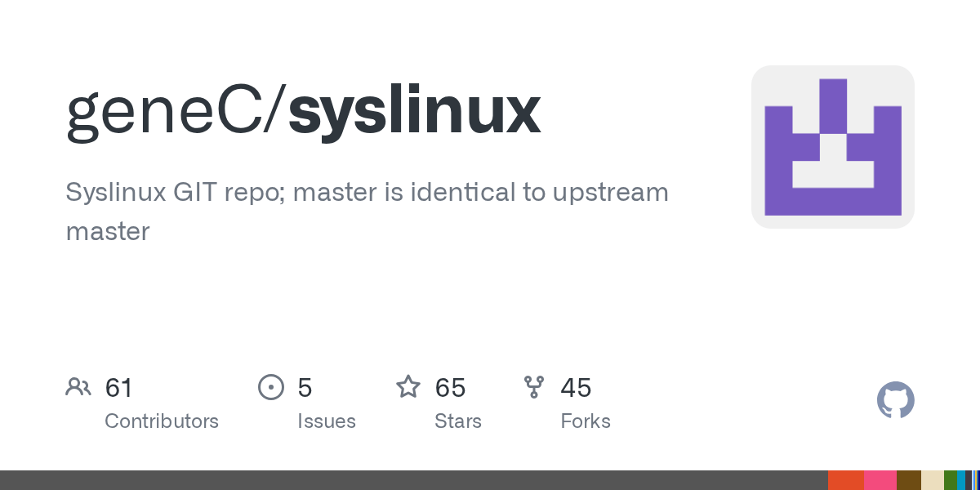Click the Stars star icon

(x=408, y=386)
